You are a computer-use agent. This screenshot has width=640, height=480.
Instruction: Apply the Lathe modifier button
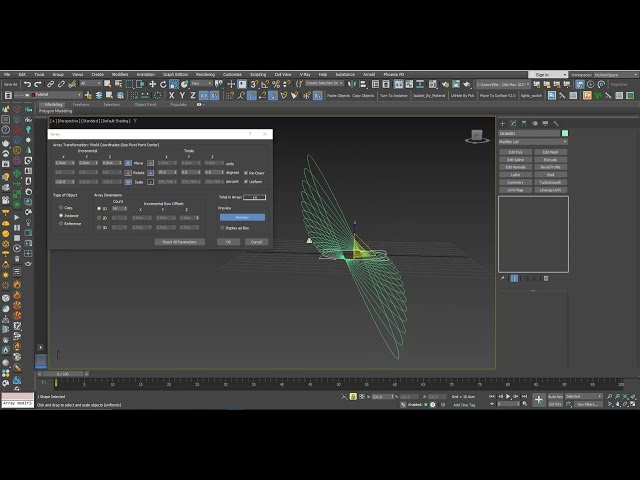(x=516, y=175)
